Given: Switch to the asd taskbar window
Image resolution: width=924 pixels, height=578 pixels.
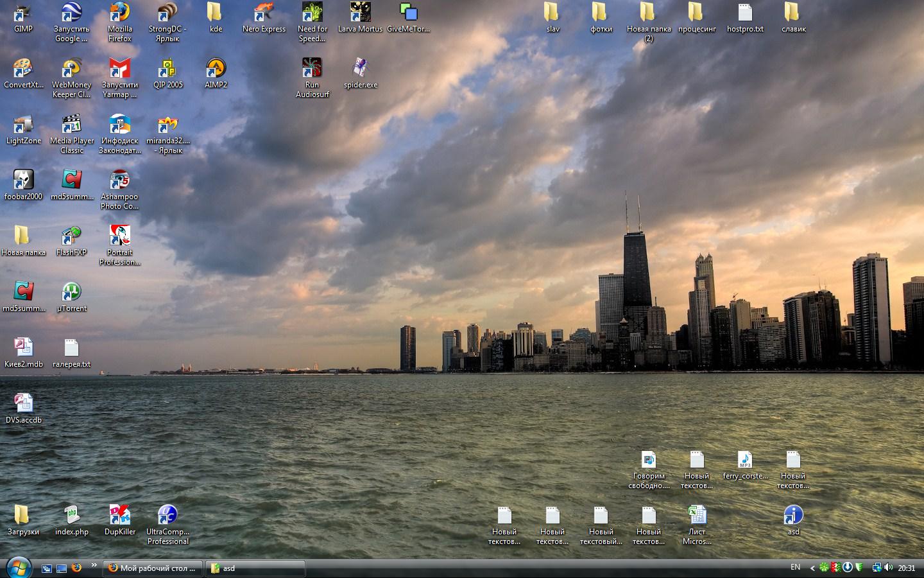Looking at the screenshot, I should tap(255, 568).
